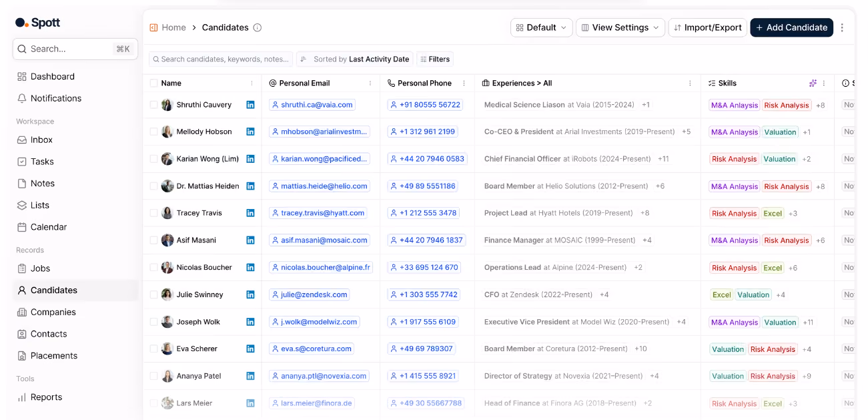
Task: Select all candidates with header checkbox
Action: click(x=154, y=83)
